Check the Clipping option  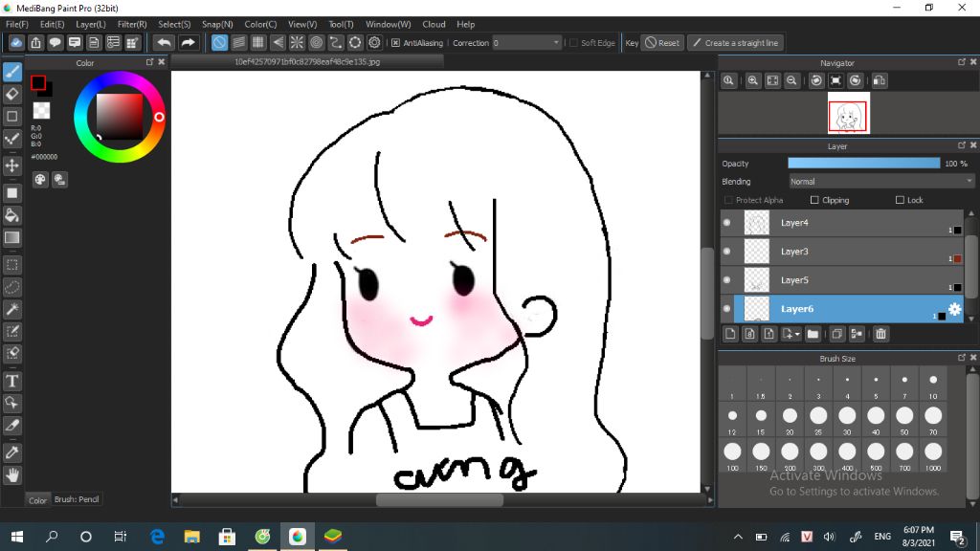click(814, 200)
